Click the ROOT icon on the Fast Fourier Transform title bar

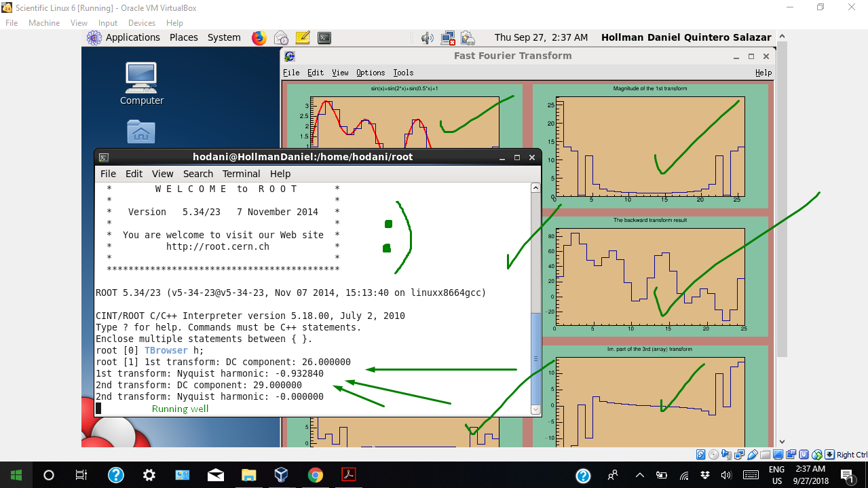coord(290,56)
